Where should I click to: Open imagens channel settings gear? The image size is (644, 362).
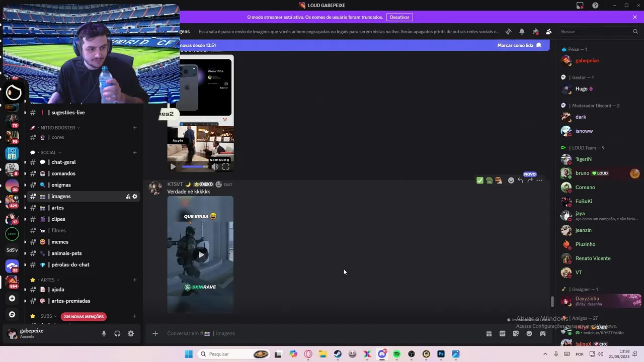point(135,197)
